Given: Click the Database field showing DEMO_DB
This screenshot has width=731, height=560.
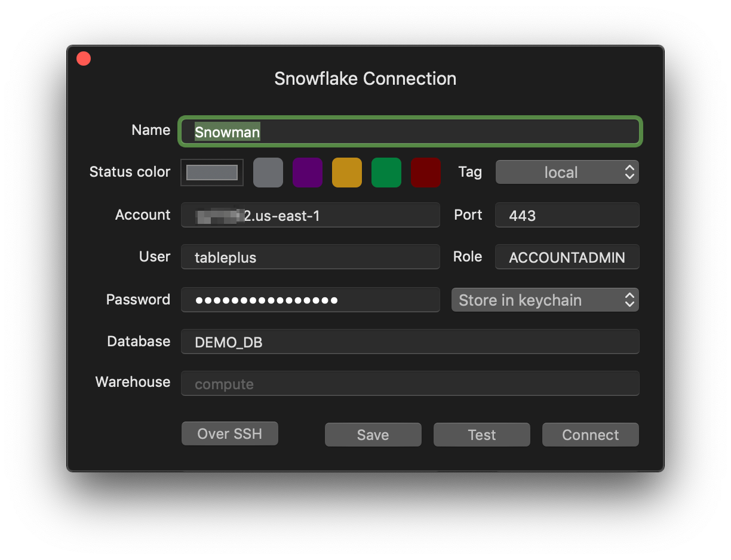Looking at the screenshot, I should (410, 341).
